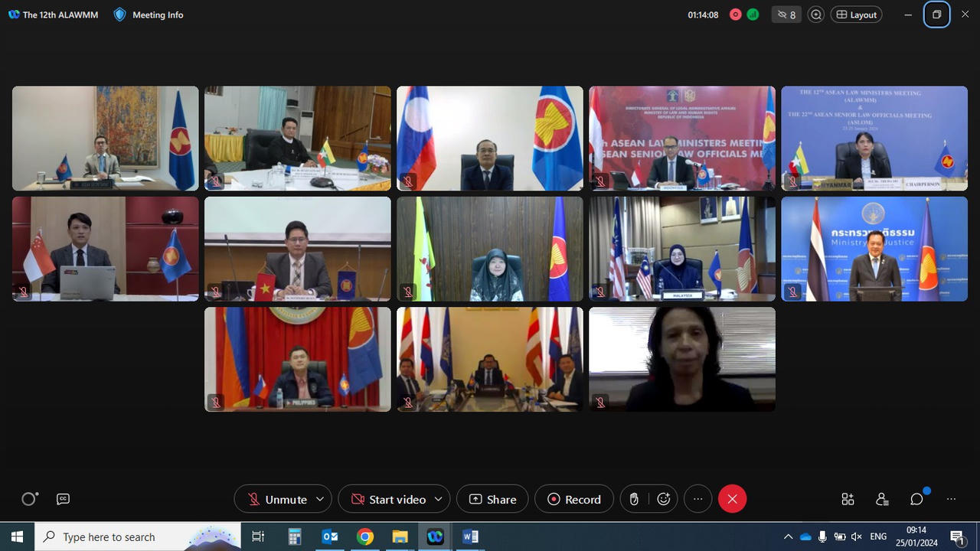This screenshot has width=980, height=551.
Task: Open the Meeting Info panel
Action: tap(148, 15)
